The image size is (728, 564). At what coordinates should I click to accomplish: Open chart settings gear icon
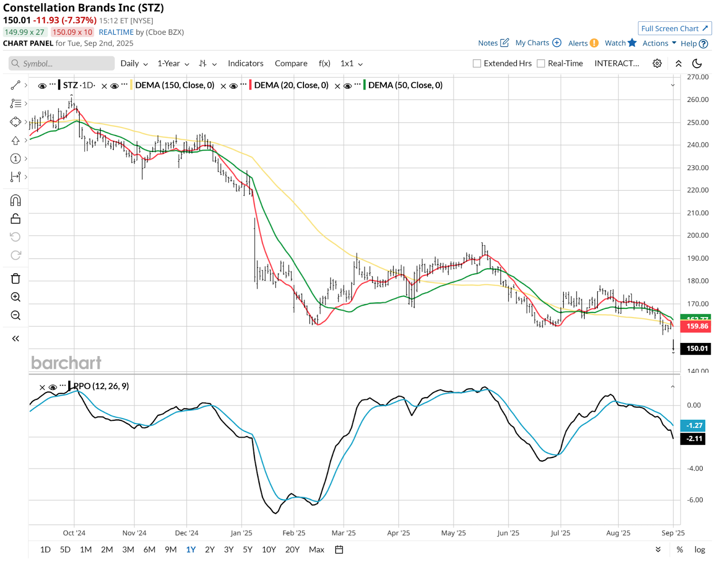[x=657, y=63]
